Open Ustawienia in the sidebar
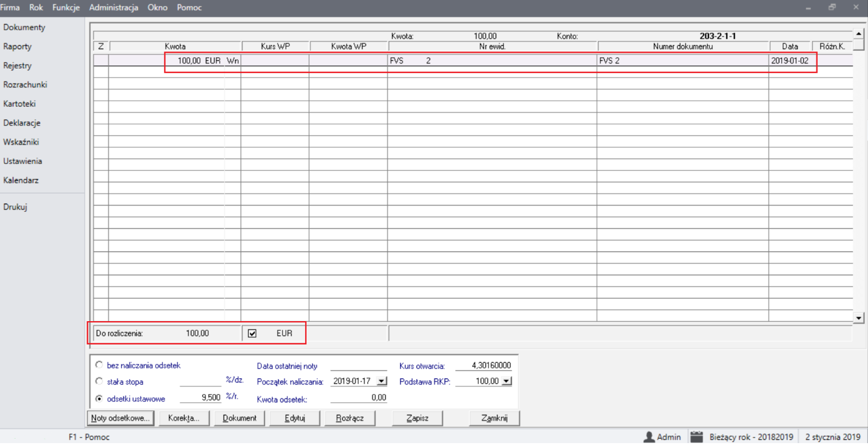Image resolution: width=868 pixels, height=445 pixels. [23, 161]
